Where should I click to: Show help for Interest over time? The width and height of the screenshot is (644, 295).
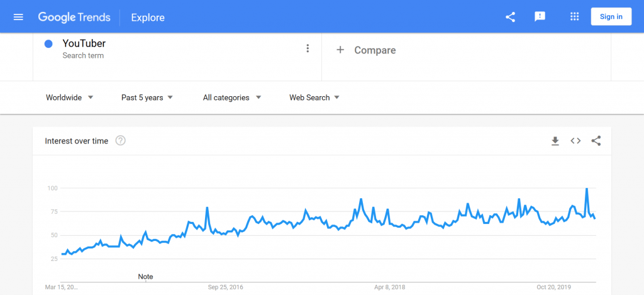coord(120,140)
